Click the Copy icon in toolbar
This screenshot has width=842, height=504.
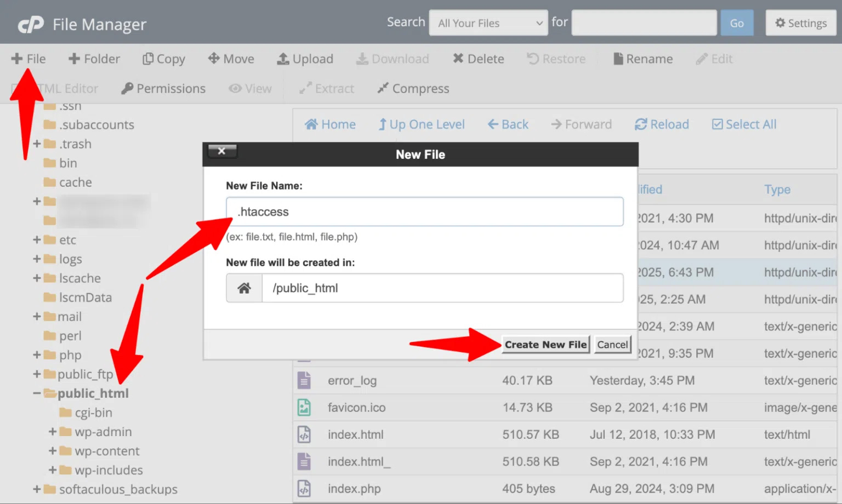[x=148, y=59]
